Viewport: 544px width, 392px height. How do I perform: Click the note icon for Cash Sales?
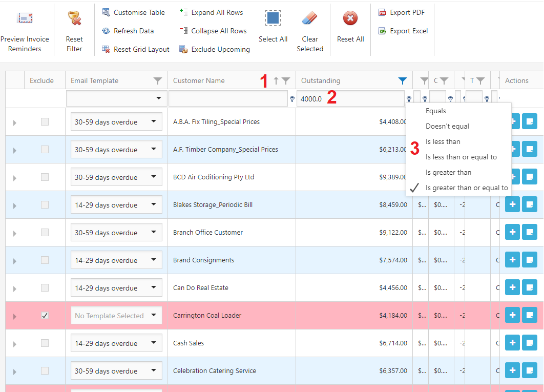(530, 343)
